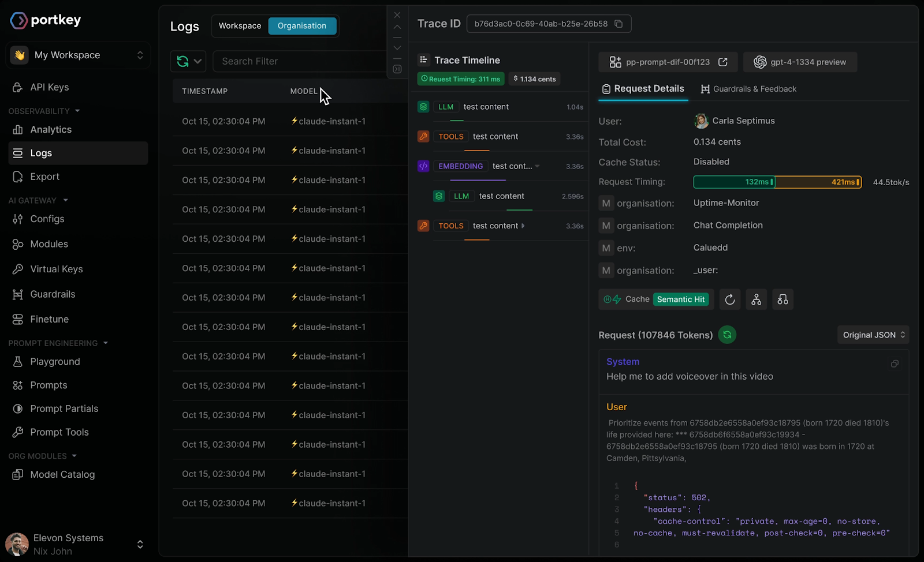Click the green refresh logs icon

(183, 61)
